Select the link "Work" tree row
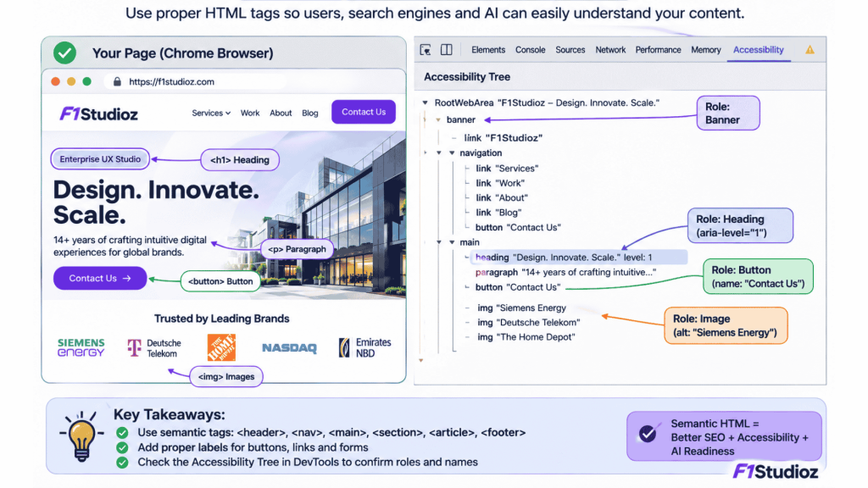The width and height of the screenshot is (868, 488). (x=500, y=183)
